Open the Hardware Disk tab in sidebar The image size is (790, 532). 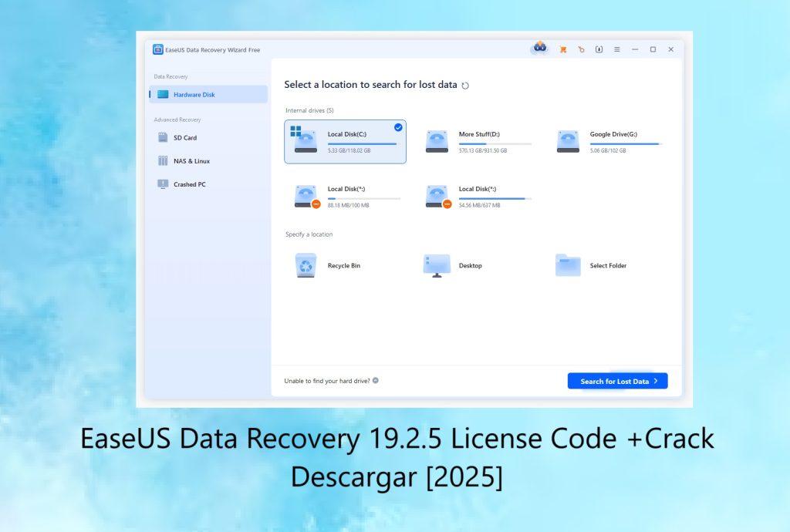[208, 95]
